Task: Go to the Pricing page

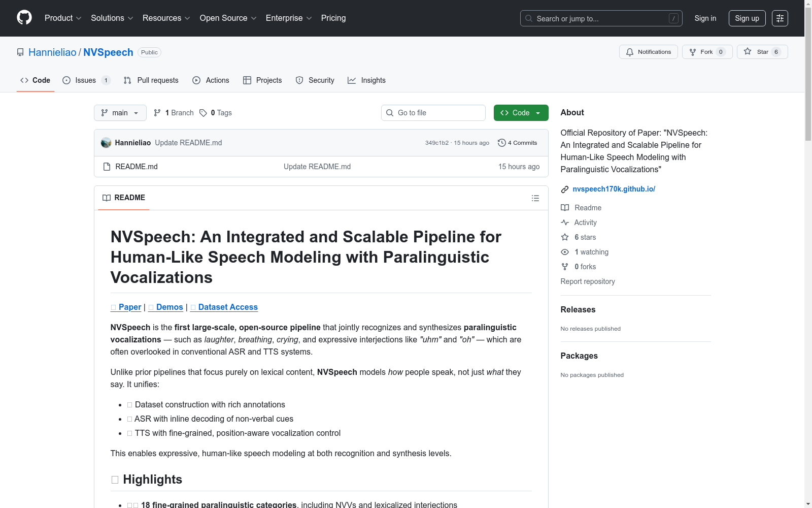Action: click(333, 18)
